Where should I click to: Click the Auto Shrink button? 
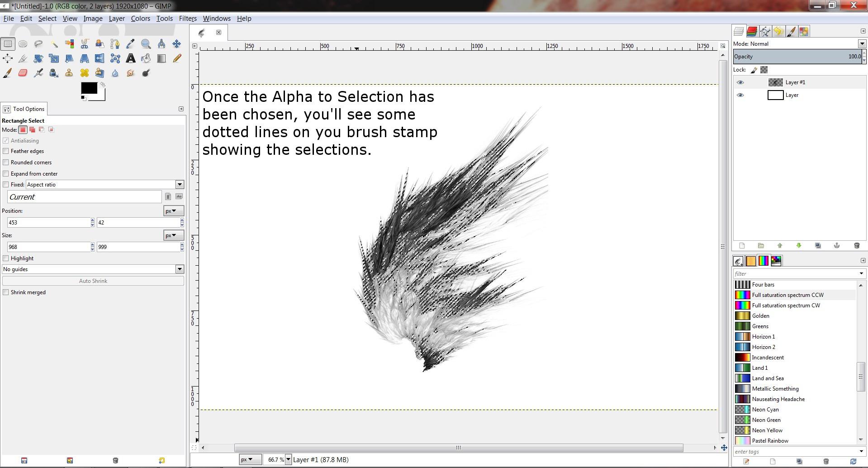pyautogui.click(x=93, y=281)
